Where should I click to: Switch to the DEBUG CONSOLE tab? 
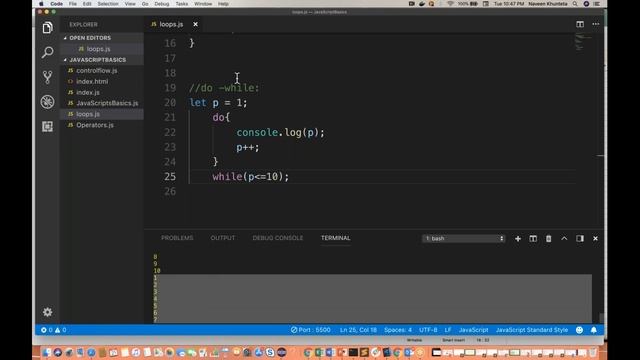coord(278,238)
